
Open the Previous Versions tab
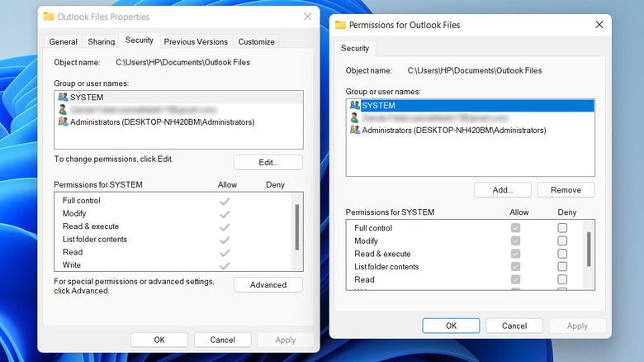(x=196, y=41)
